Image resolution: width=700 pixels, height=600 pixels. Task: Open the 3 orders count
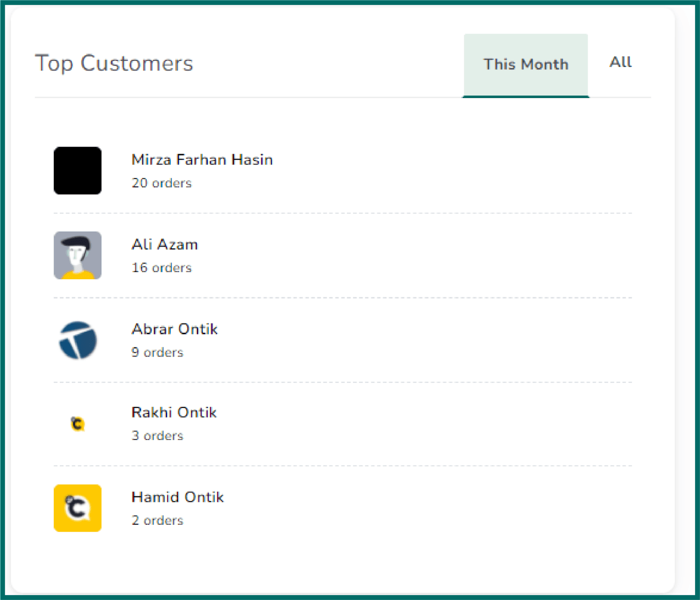click(x=157, y=436)
